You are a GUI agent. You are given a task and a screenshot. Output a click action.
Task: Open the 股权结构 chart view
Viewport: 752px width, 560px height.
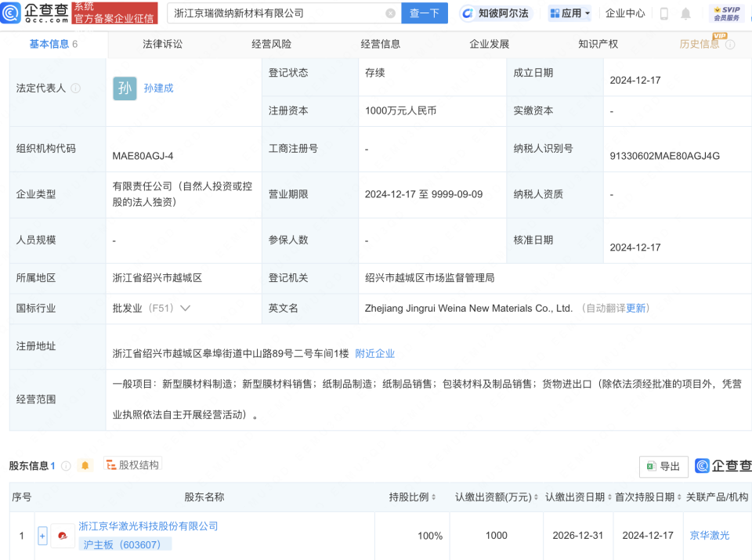pyautogui.click(x=130, y=465)
